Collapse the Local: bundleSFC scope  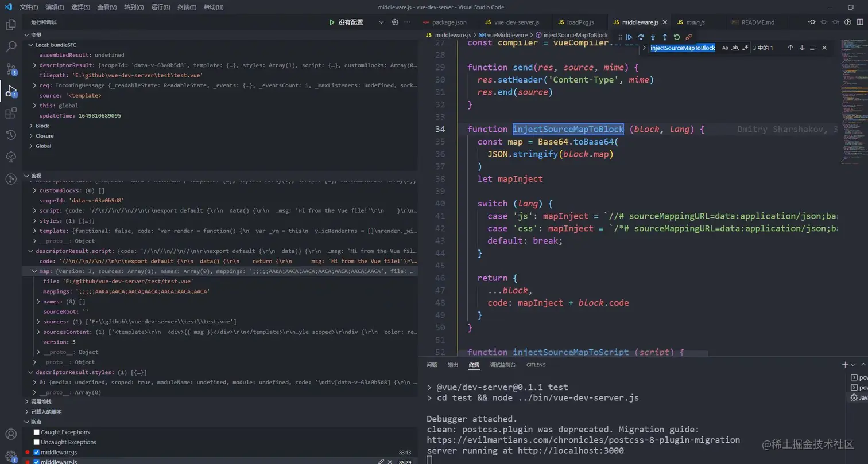[x=30, y=45]
